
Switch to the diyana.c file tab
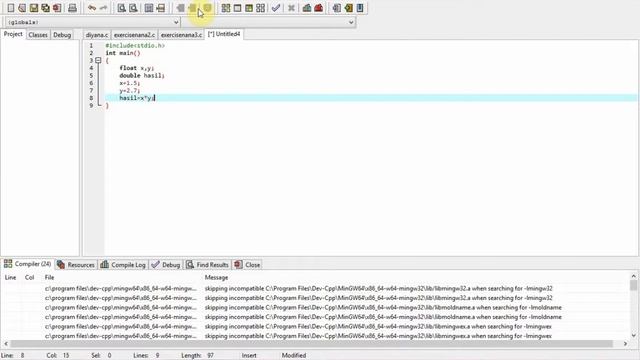(x=97, y=35)
